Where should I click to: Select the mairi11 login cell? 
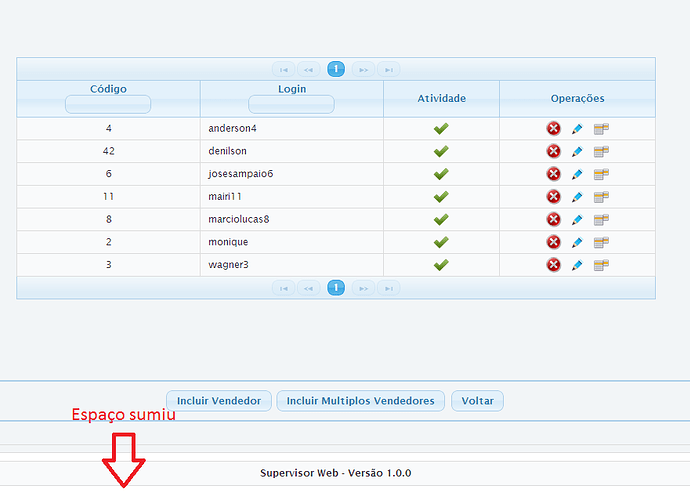[292, 197]
